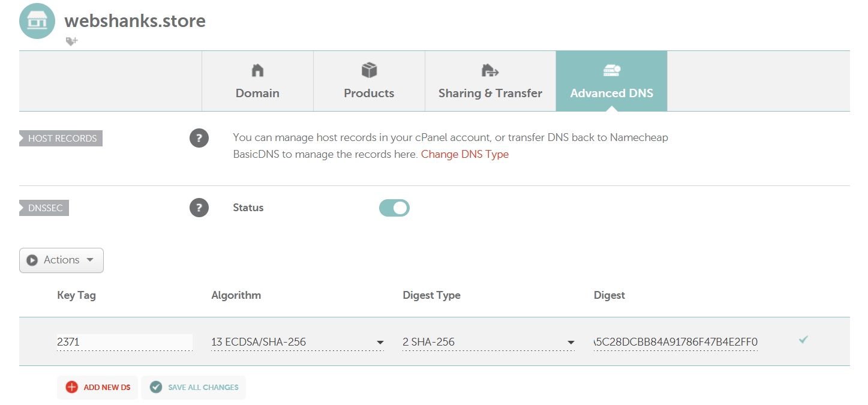Toggle the DNSSEC Status switch
868x405 pixels.
(x=394, y=208)
